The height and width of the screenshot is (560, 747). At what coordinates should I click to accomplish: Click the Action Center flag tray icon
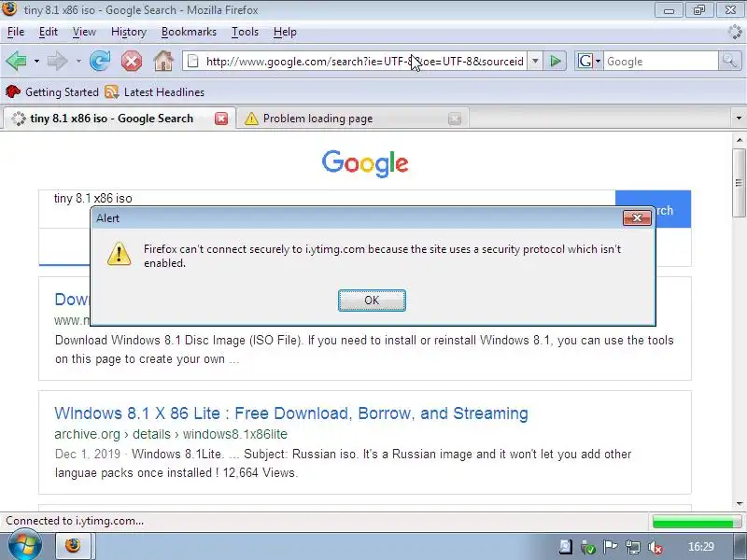point(610,547)
